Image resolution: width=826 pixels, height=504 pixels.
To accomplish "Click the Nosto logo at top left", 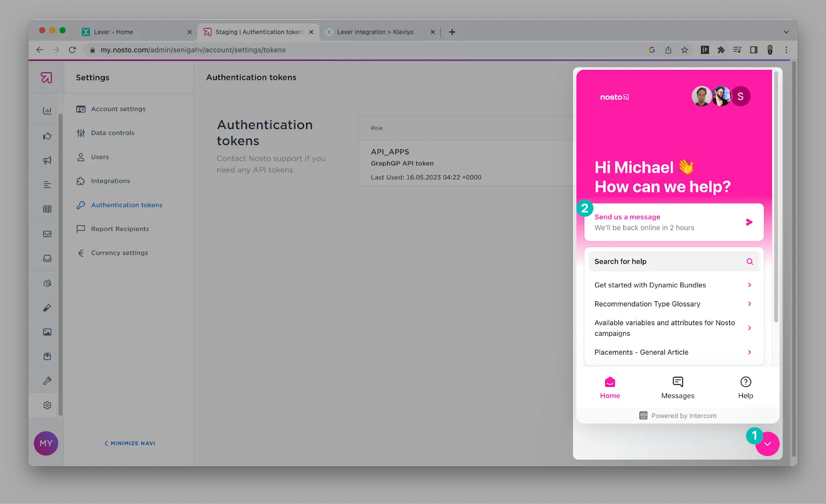I will 46,77.
